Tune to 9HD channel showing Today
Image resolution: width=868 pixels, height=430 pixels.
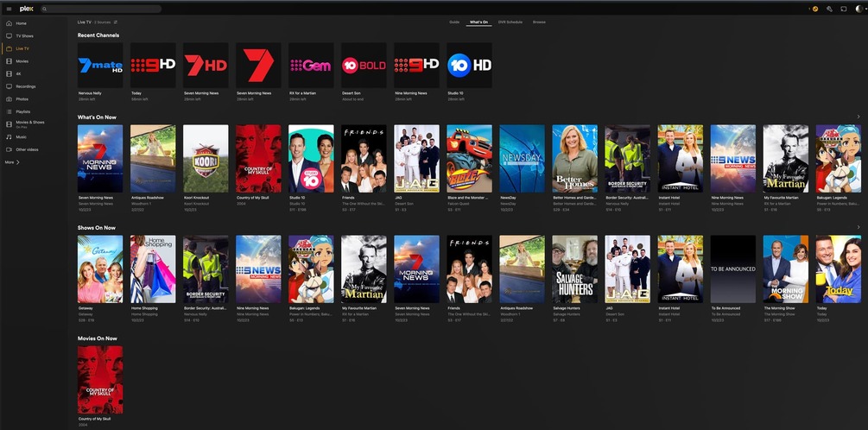click(x=153, y=66)
